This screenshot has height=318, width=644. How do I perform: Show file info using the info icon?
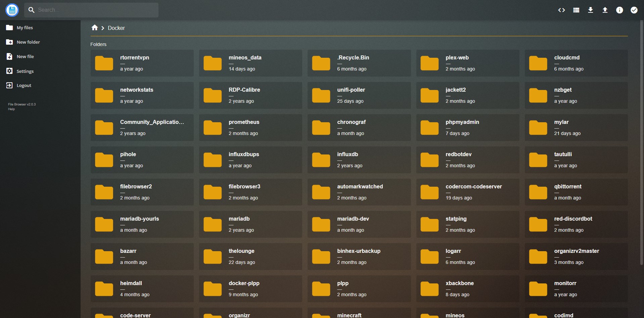(x=619, y=10)
